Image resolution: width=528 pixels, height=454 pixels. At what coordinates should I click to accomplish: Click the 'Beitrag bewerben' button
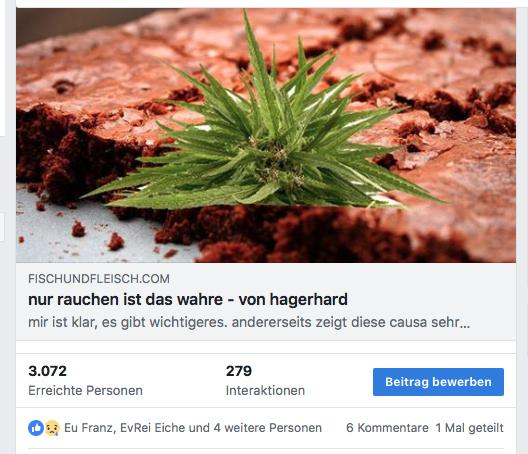(438, 382)
